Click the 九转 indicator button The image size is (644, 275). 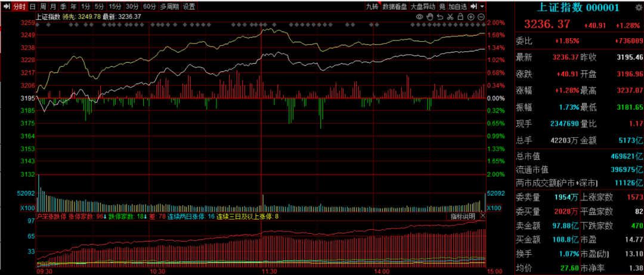(372, 7)
